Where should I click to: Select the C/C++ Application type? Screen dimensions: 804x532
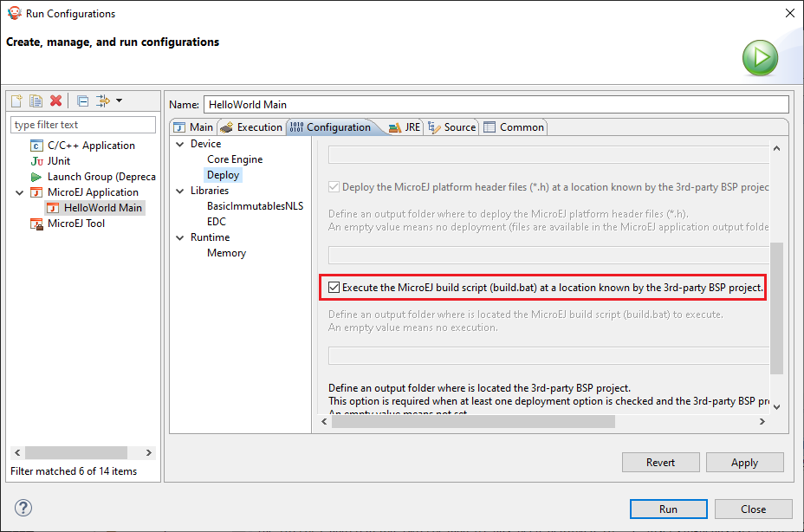coord(91,146)
